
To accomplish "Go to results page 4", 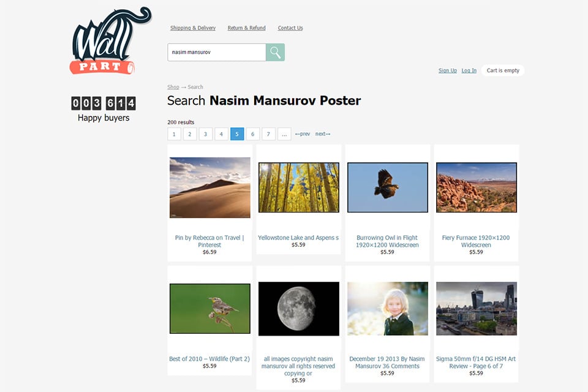I will click(221, 134).
